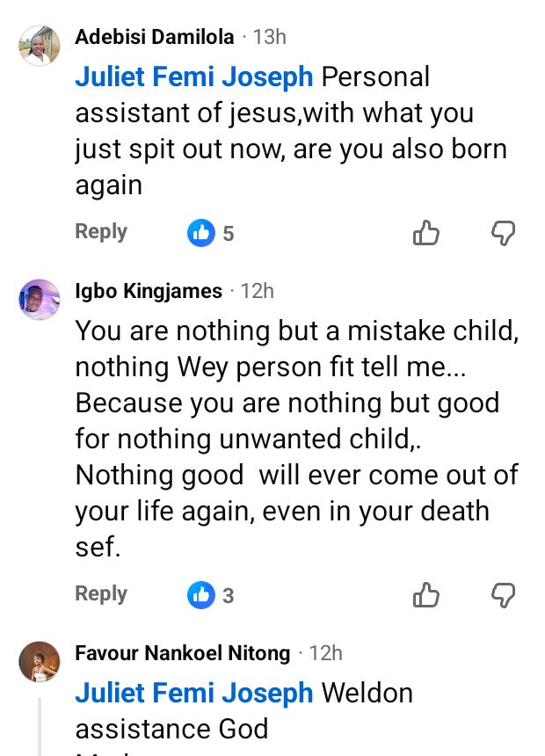Open Favour Nankoel Nitong's profile picture
Screen dimensions: 545x756
point(40,661)
